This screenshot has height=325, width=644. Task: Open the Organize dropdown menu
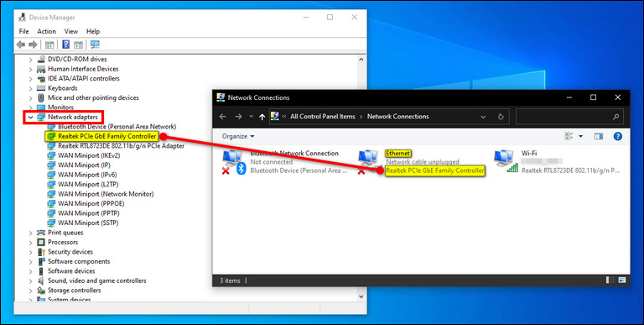(x=238, y=136)
